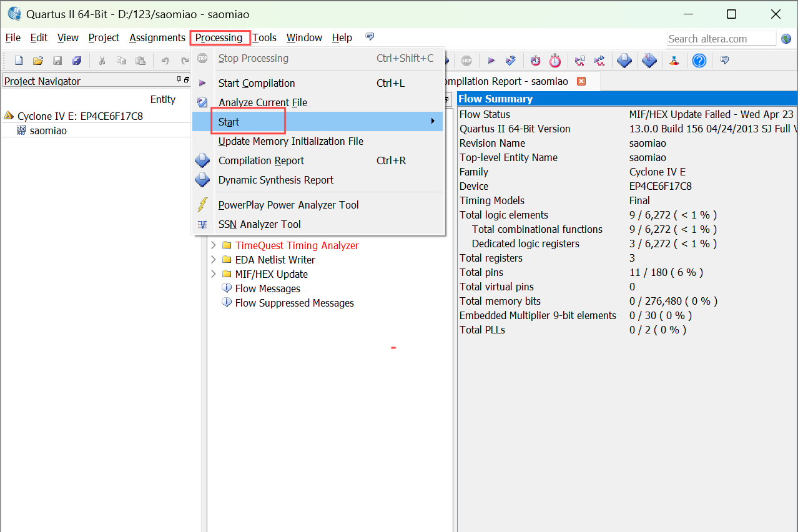The width and height of the screenshot is (798, 532).
Task: Open Compilation Report chip icon in toolbar
Action: pyautogui.click(x=624, y=61)
